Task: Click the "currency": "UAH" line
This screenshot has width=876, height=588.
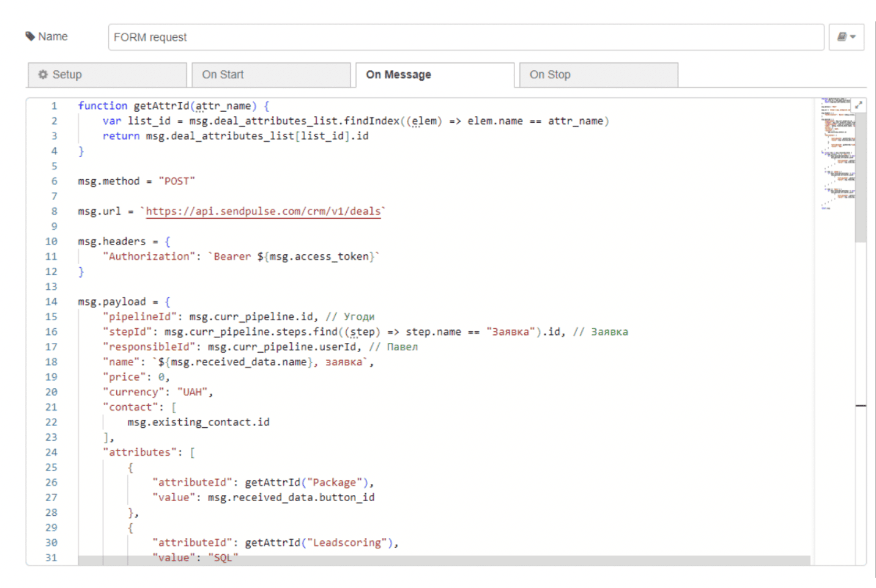Action: 158,392
